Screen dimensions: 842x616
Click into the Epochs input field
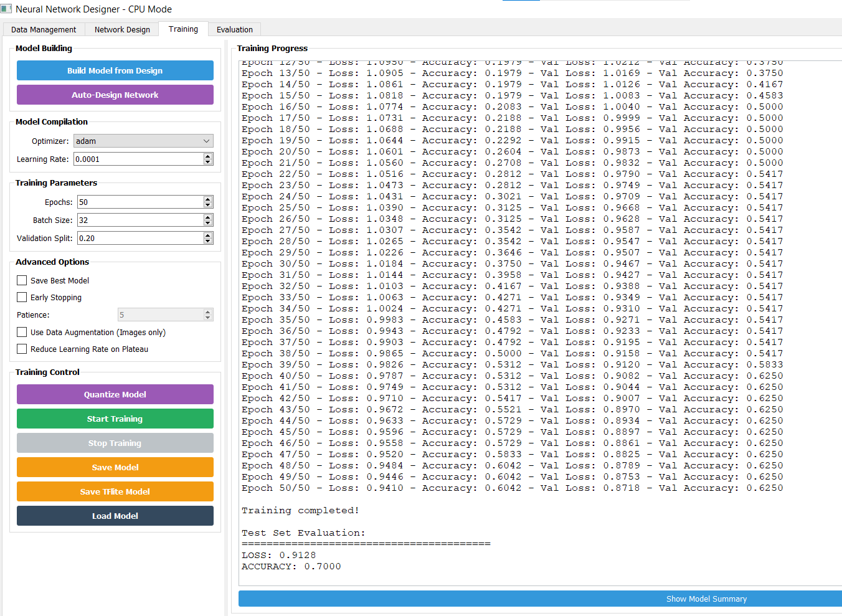pos(140,202)
